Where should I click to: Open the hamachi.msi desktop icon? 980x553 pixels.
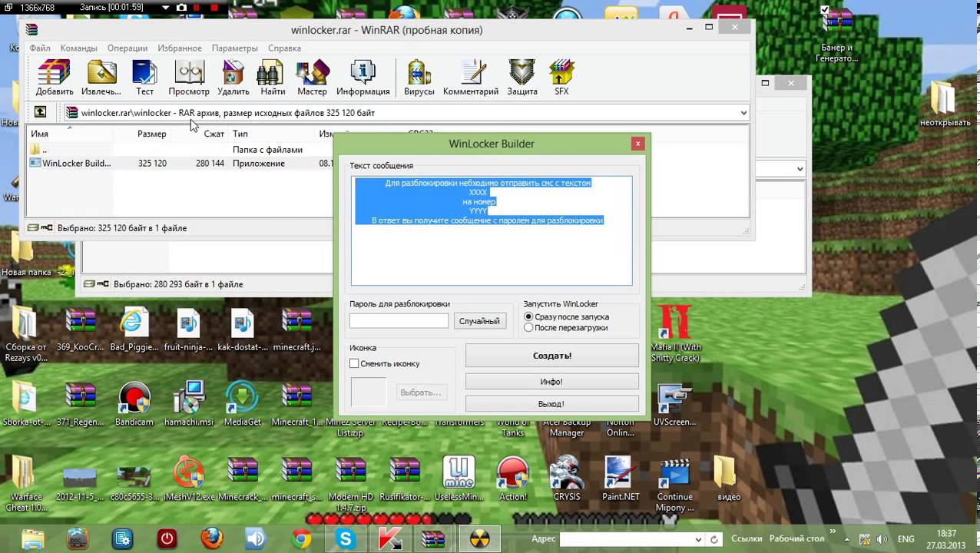[x=188, y=404]
